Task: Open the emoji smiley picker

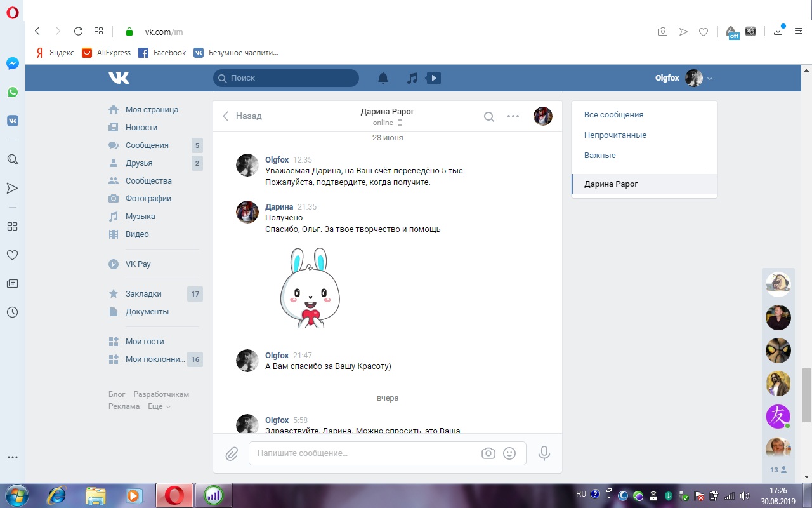Action: pyautogui.click(x=509, y=453)
